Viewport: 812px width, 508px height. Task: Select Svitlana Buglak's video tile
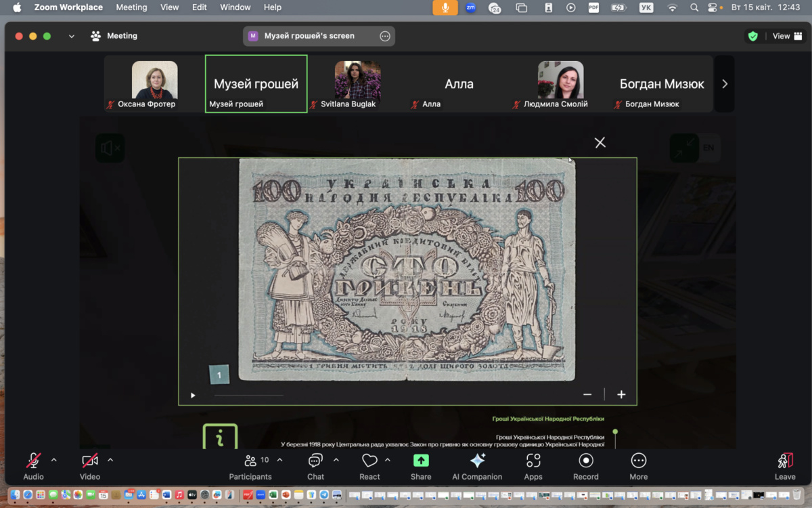357,84
